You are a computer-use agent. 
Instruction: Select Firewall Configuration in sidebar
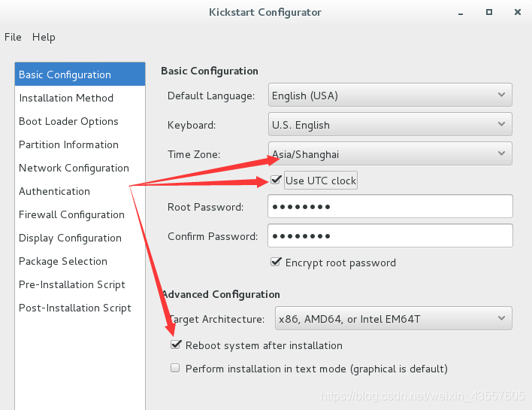tap(71, 214)
